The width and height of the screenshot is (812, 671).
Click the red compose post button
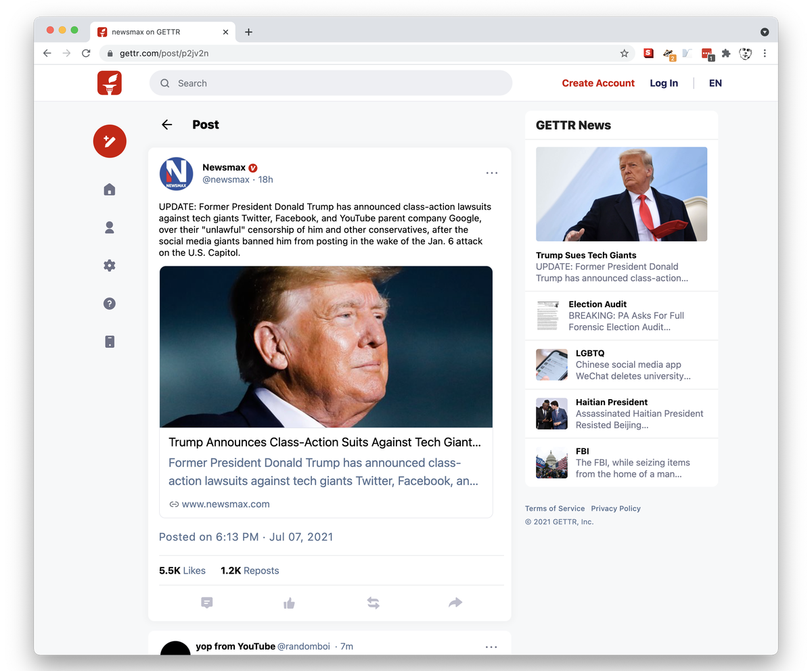[110, 141]
